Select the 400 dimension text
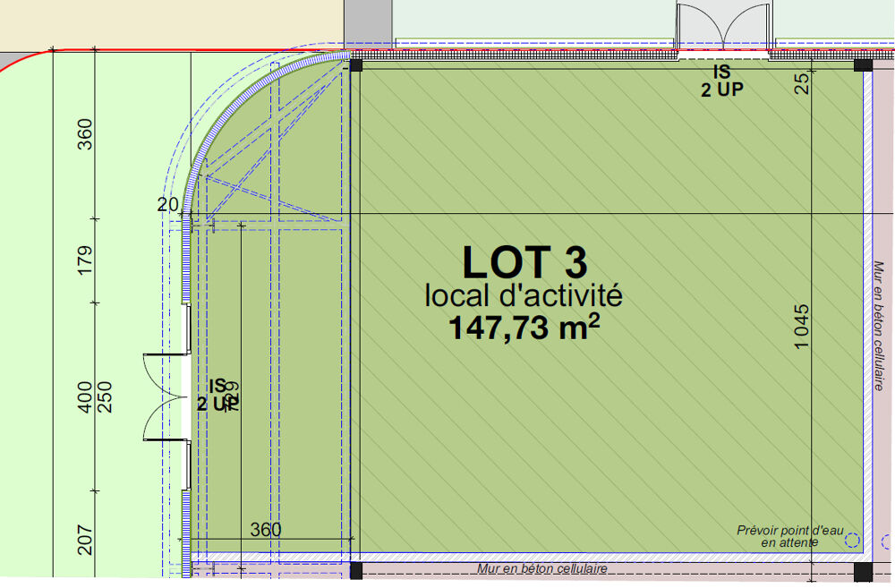The width and height of the screenshot is (895, 588). [x=84, y=397]
